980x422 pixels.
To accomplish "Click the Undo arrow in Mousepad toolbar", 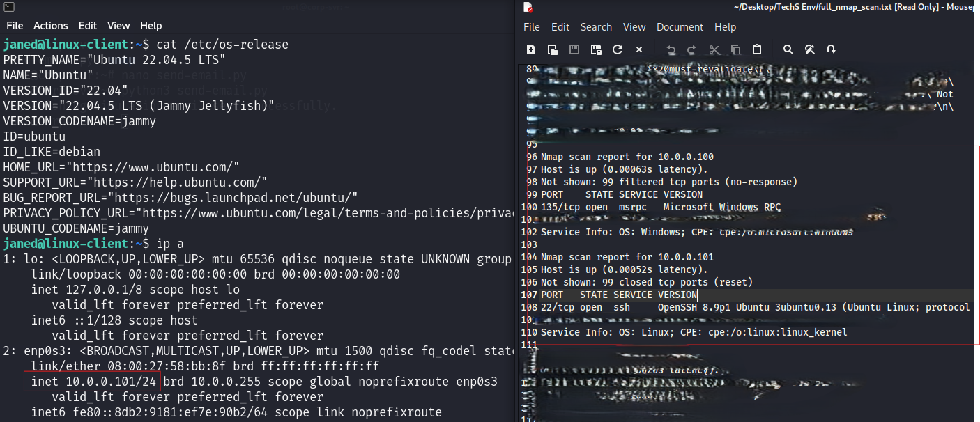I will click(671, 49).
